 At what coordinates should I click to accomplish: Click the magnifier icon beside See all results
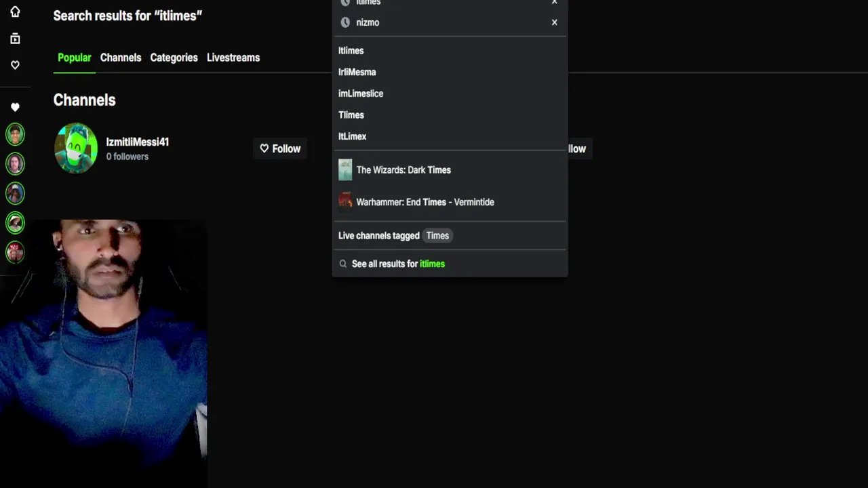(343, 264)
